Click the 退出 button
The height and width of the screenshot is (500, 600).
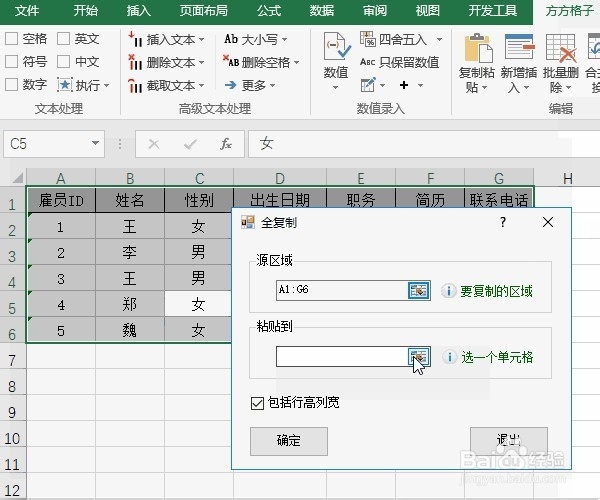pos(509,441)
